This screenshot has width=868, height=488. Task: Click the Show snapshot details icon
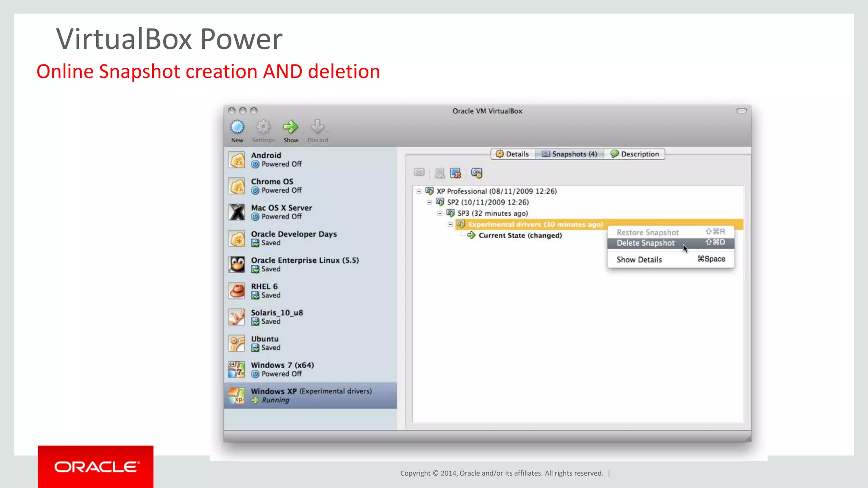tap(477, 173)
